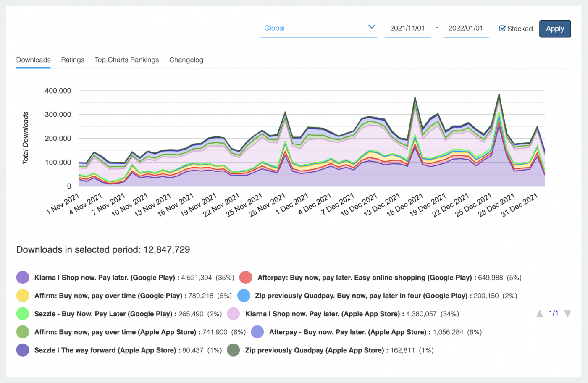Click the blue checkmark inside the Stacked checkbox

coord(502,28)
